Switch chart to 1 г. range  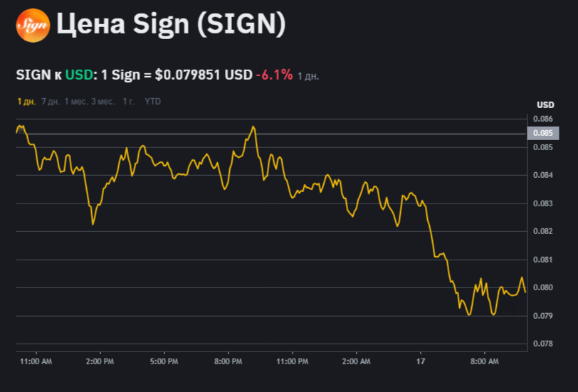(128, 102)
